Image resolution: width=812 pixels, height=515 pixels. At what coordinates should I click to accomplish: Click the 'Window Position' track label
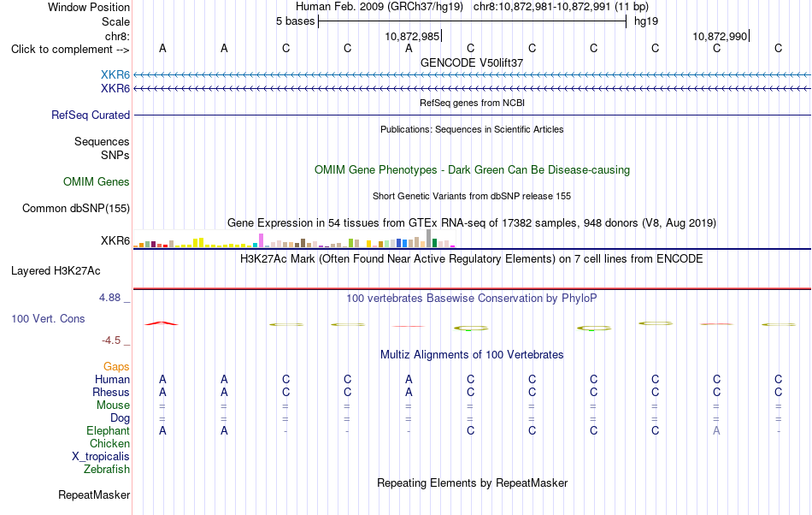coord(89,7)
